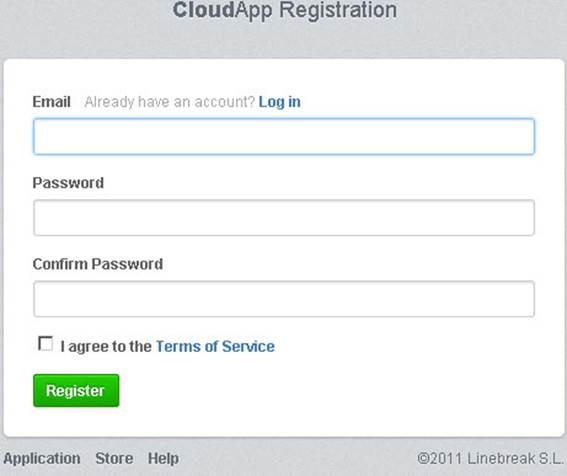Click the Email field label
567x476 pixels.
[51, 102]
